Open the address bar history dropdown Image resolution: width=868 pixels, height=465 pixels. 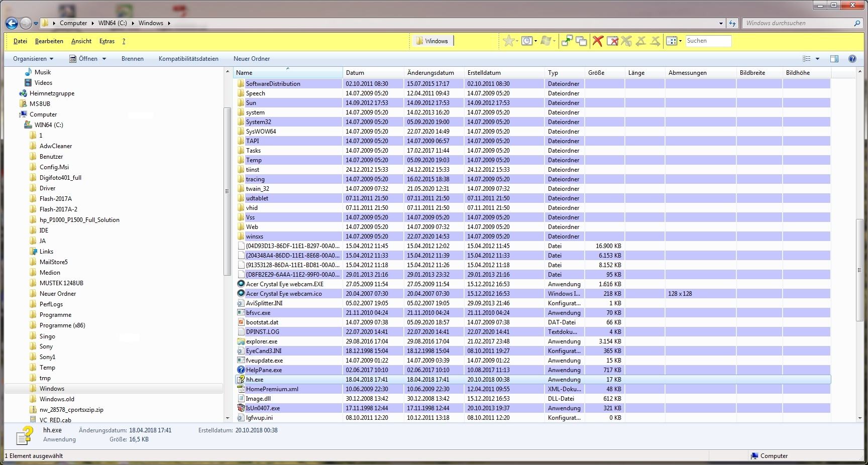(x=721, y=23)
